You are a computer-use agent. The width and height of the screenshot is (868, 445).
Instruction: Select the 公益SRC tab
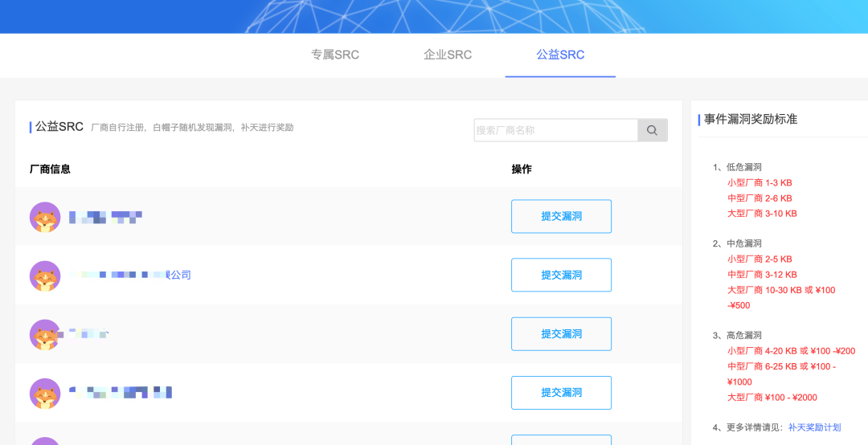coord(560,55)
